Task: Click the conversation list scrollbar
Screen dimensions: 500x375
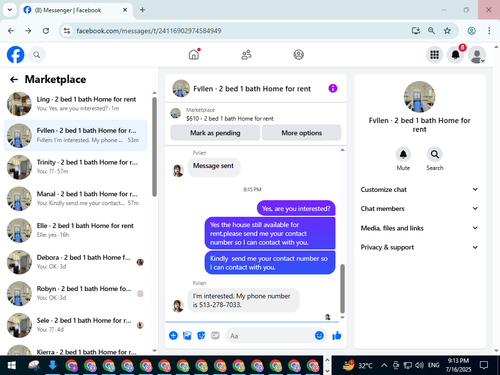Action: pos(154,147)
